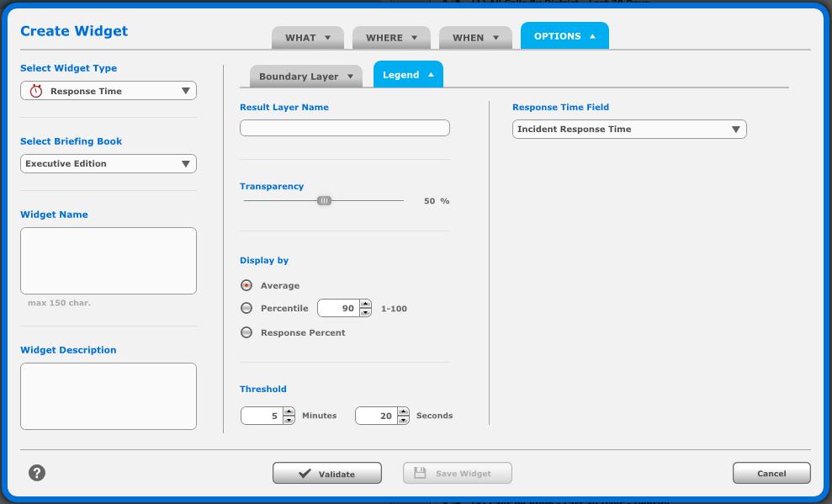Click the Transparency slider handle
This screenshot has width=832, height=504.
click(x=324, y=200)
